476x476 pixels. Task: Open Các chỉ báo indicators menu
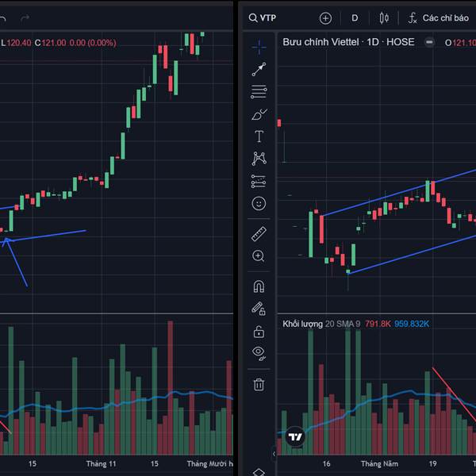pyautogui.click(x=439, y=18)
